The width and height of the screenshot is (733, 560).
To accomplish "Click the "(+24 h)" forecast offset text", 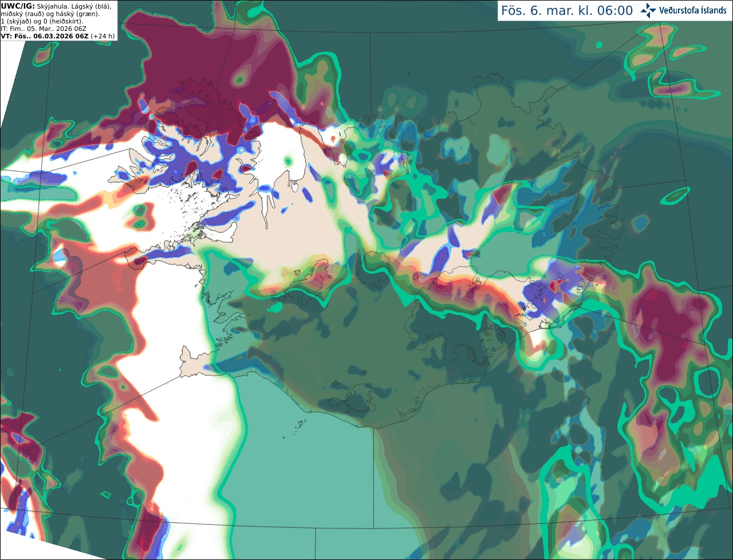I will pos(103,36).
